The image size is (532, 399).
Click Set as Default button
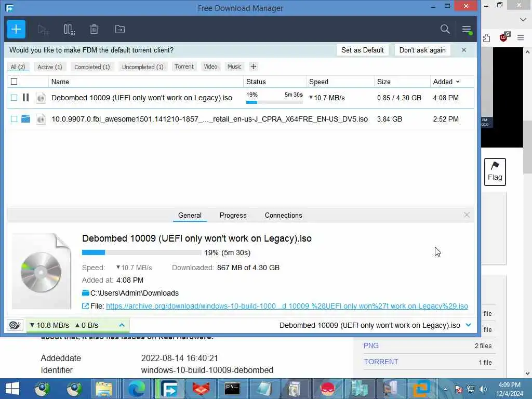tap(362, 50)
